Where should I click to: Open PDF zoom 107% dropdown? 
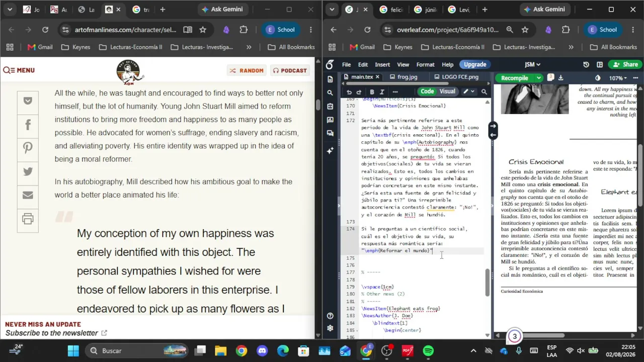click(x=618, y=78)
